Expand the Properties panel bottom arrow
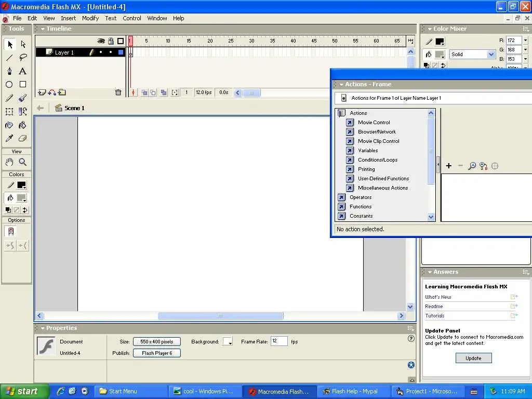 (411, 380)
